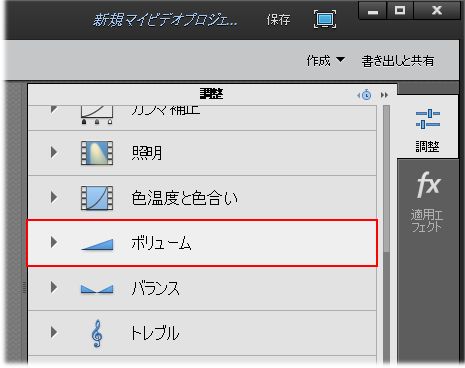Select the 照明 label text
465x368 pixels.
[147, 153]
